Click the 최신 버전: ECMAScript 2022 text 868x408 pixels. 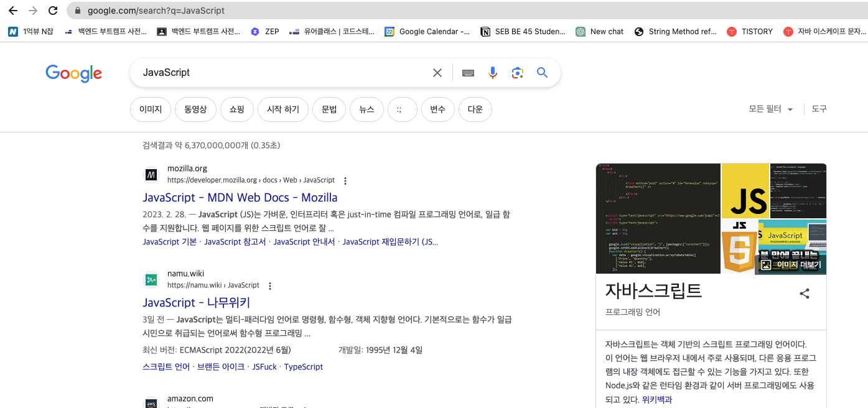point(217,350)
